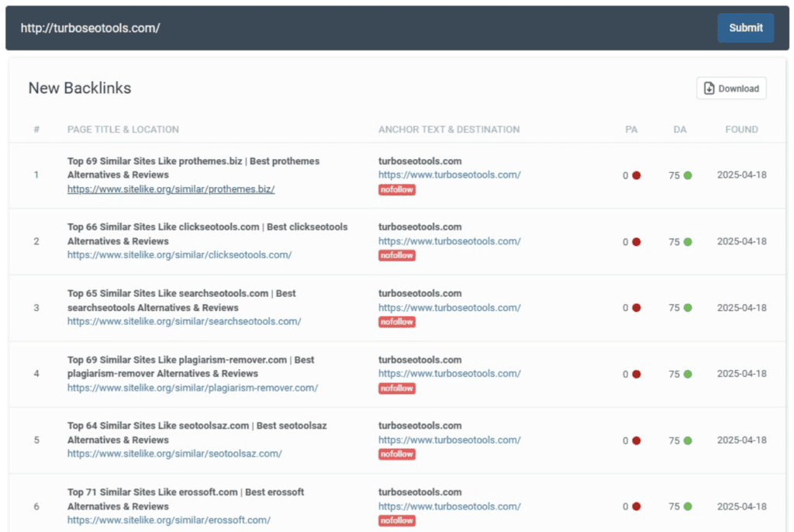This screenshot has width=794, height=532.
Task: Sort by the PA column header
Action: 631,130
